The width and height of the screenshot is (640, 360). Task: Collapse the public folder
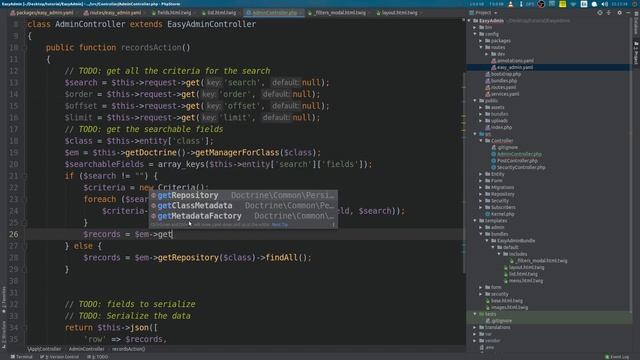coord(475,100)
